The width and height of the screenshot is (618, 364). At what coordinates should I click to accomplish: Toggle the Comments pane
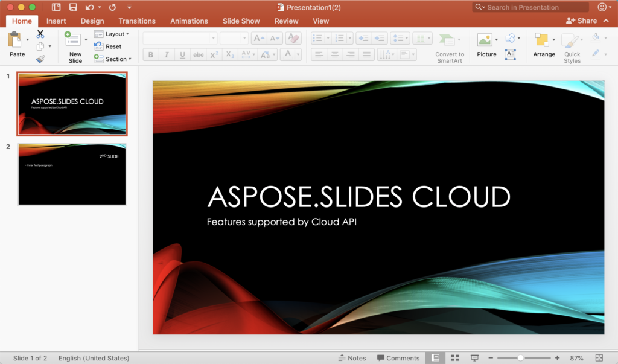point(398,358)
